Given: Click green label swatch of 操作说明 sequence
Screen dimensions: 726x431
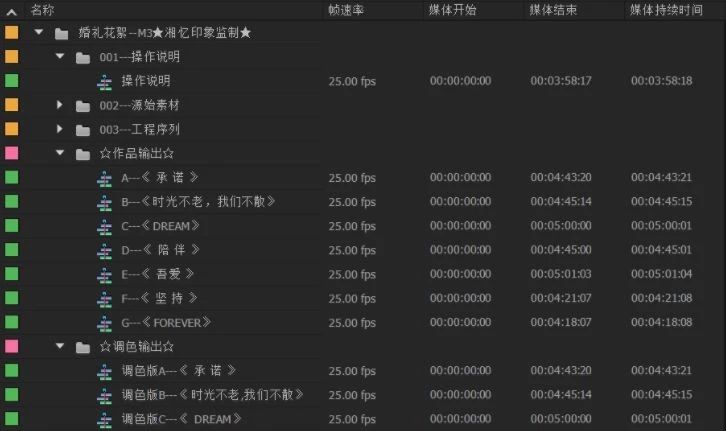Looking at the screenshot, I should point(12,81).
